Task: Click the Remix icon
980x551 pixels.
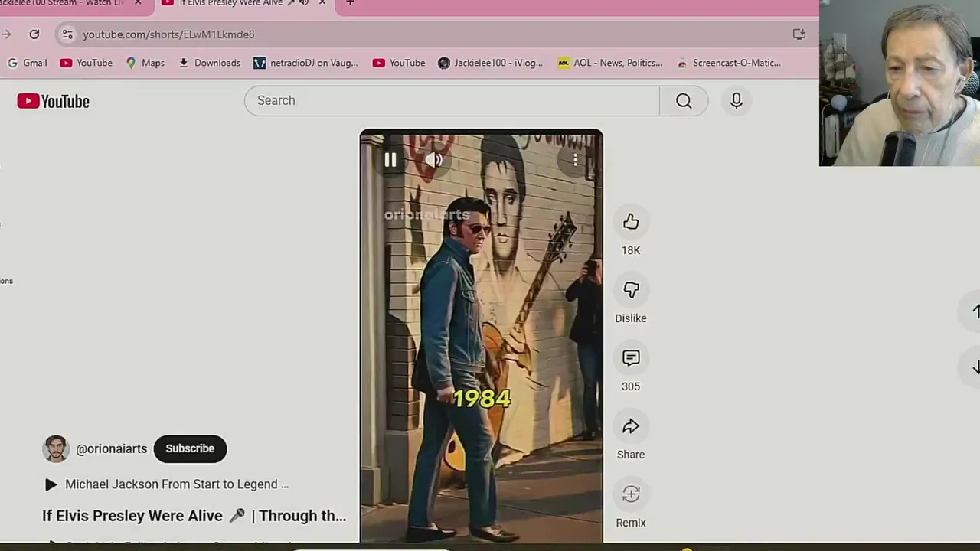Action: tap(631, 494)
